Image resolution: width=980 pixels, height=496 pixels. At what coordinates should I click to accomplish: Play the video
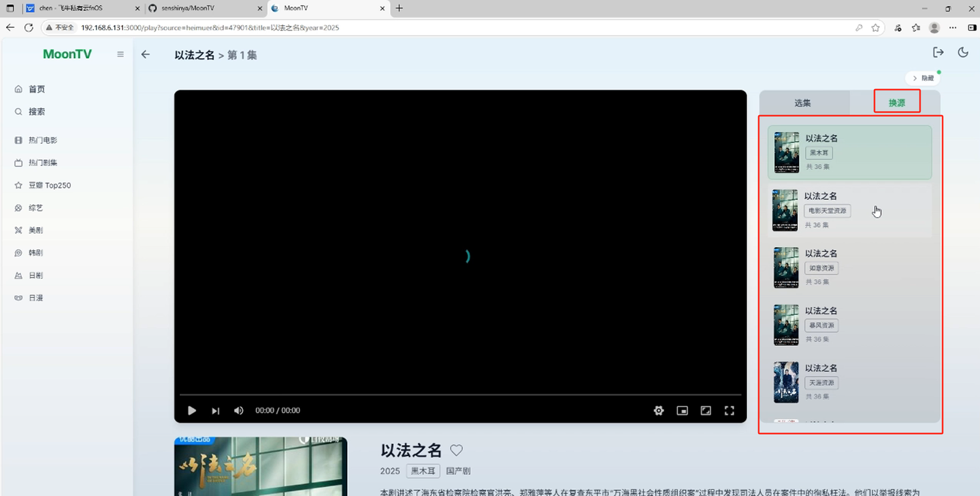click(x=192, y=410)
